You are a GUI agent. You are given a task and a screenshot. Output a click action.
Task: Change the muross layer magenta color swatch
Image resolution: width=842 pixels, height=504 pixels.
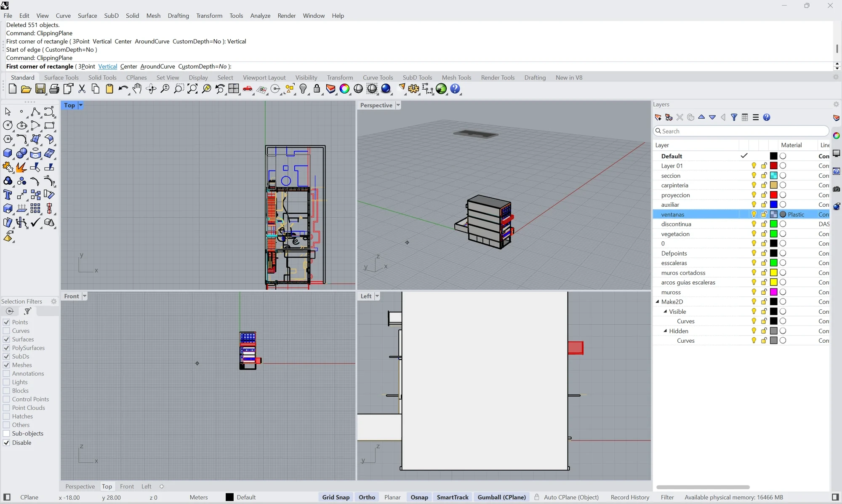point(774,292)
